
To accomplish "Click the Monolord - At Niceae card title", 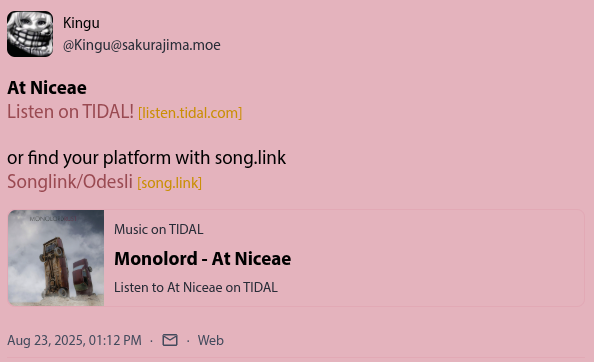I will pos(203,259).
